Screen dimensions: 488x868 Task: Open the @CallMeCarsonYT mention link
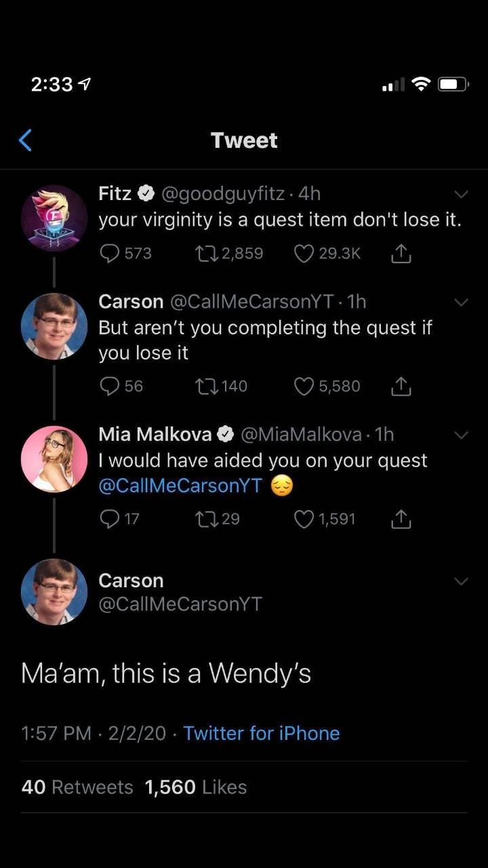[x=179, y=486]
